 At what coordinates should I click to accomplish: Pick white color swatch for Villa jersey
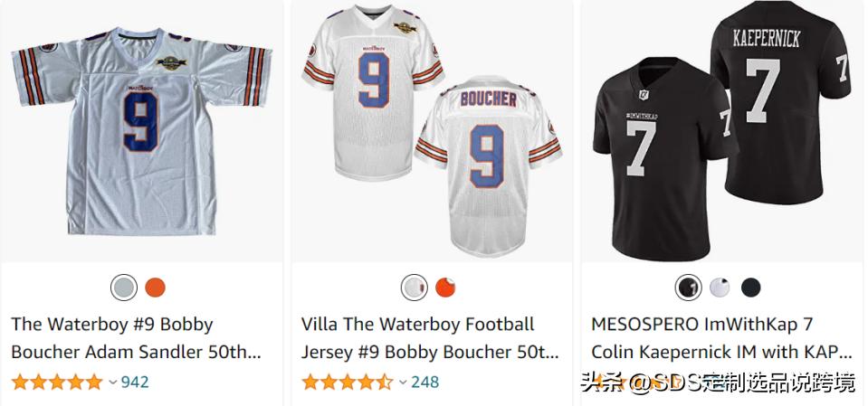[414, 288]
